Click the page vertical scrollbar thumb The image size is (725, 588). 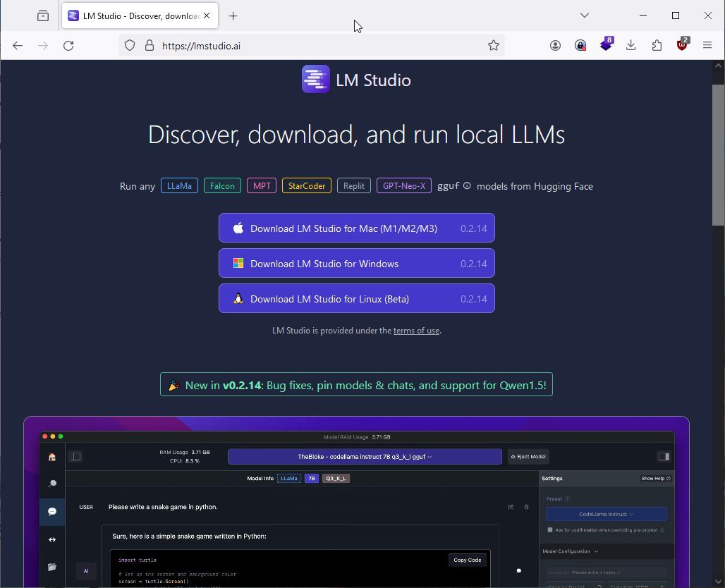coord(718,155)
